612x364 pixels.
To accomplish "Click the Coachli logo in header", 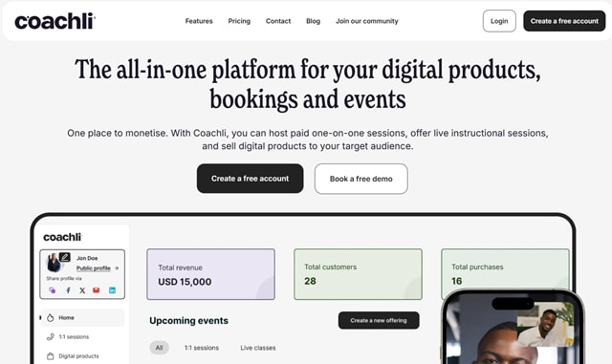I will pos(55,21).
